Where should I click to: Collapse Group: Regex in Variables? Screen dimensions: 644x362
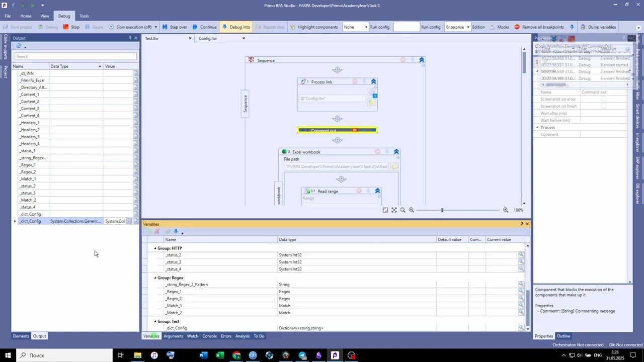(155, 278)
